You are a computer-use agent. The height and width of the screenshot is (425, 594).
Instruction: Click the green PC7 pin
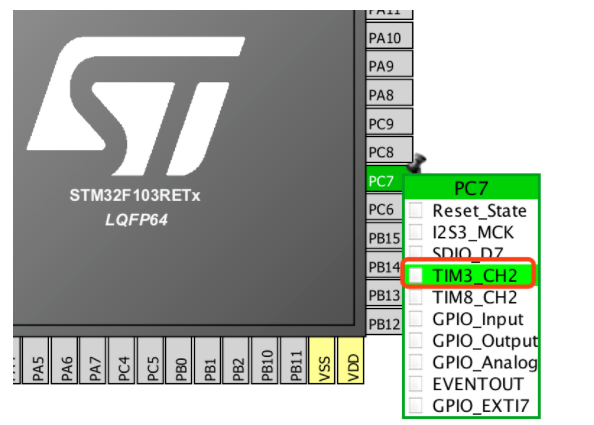(x=385, y=179)
